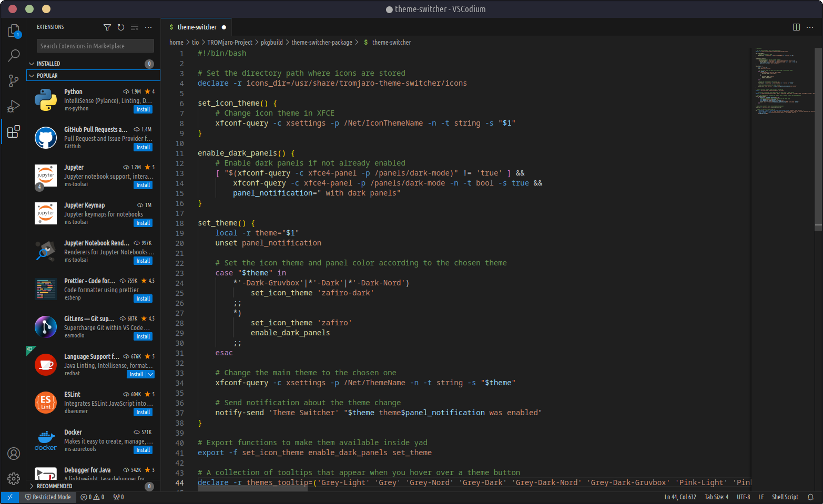Click the Filter Extensions funnel icon
The height and width of the screenshot is (504, 823).
coord(107,27)
